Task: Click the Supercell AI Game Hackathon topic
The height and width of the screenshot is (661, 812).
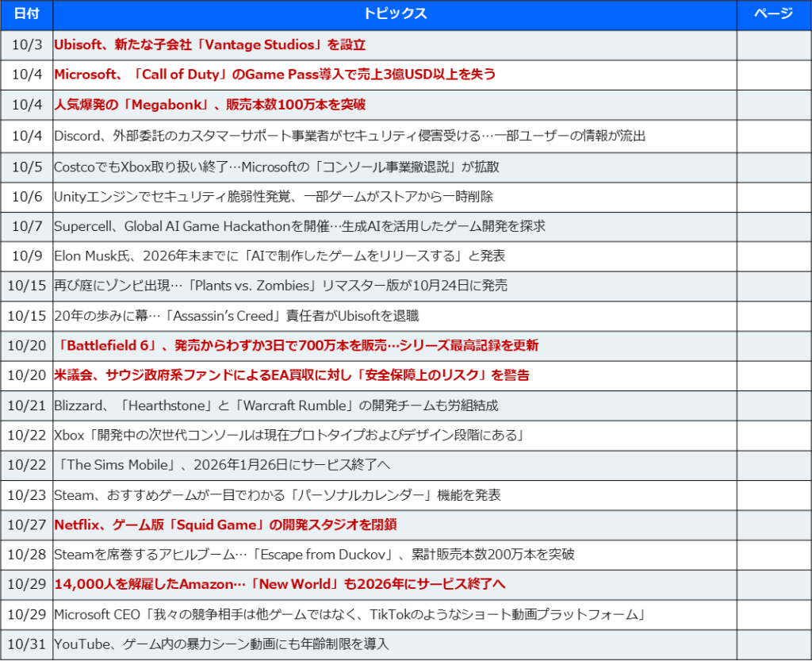Action: (x=300, y=226)
